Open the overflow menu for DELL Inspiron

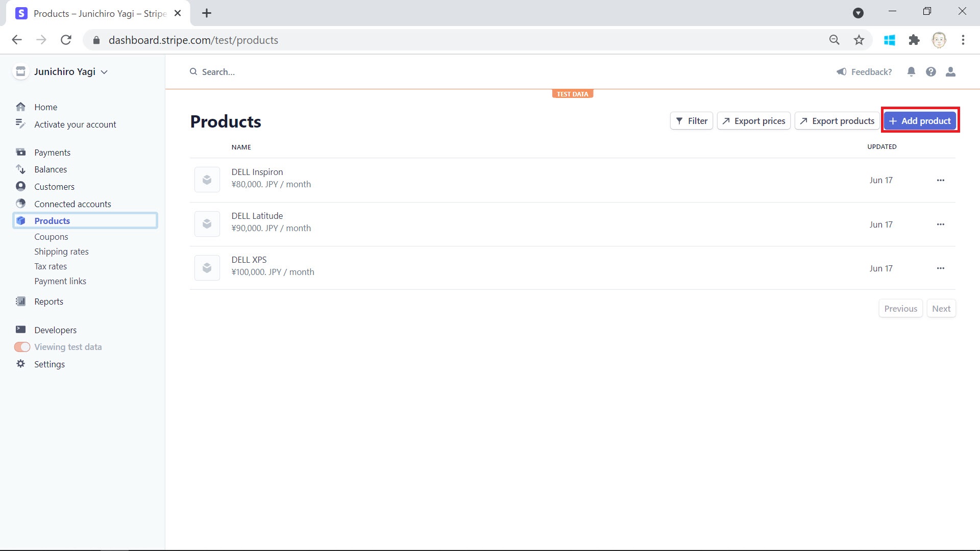(x=941, y=180)
